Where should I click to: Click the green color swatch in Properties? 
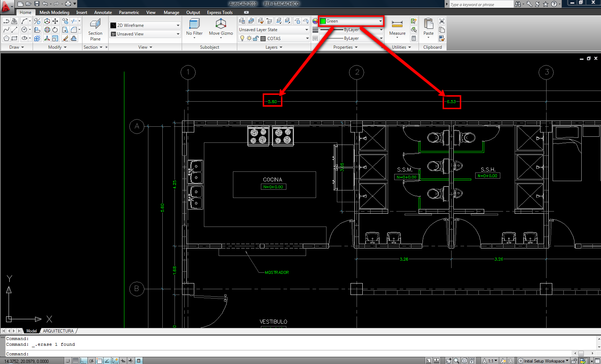coord(323,21)
